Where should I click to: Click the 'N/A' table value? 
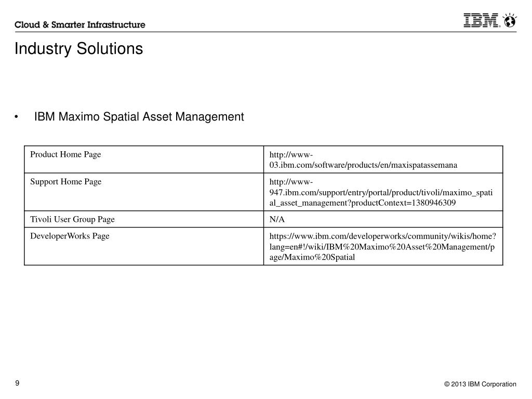tap(277, 220)
